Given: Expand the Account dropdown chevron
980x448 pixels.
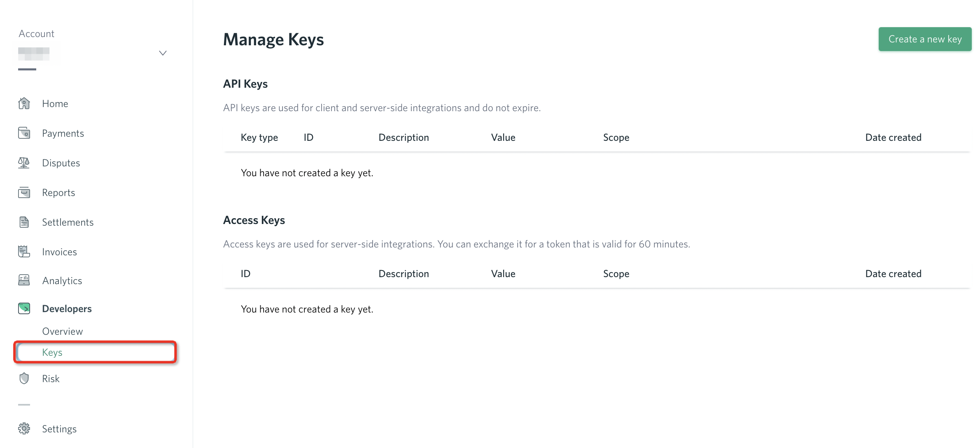Looking at the screenshot, I should (163, 53).
